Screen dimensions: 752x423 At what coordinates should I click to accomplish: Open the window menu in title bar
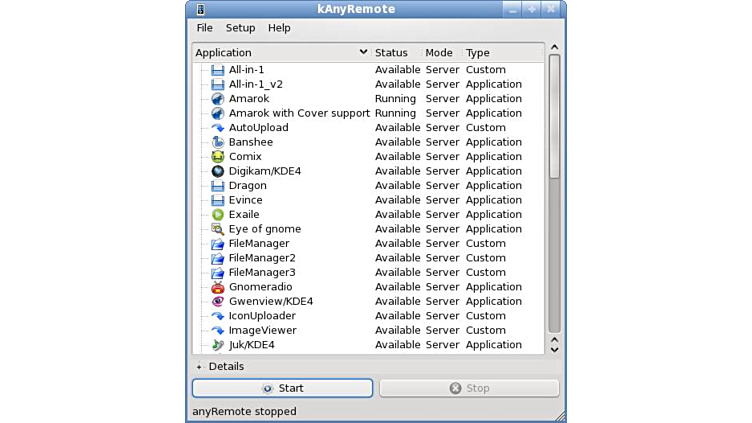201,9
